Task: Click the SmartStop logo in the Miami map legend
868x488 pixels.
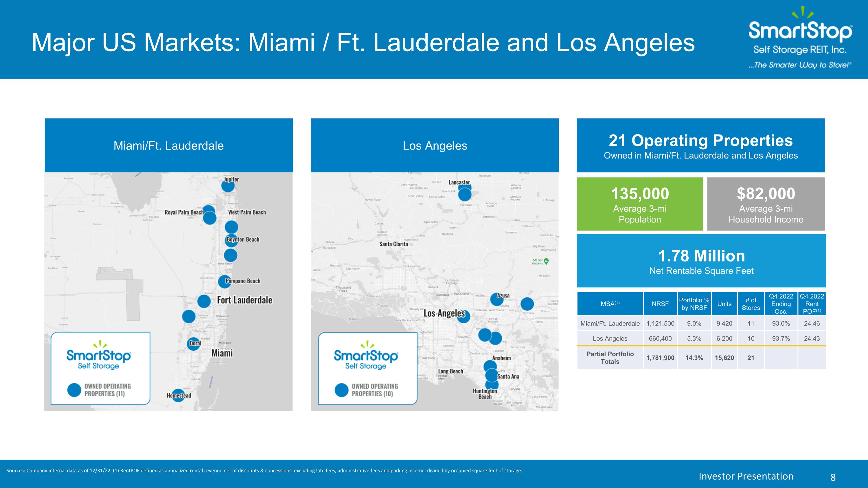Action: coord(99,355)
